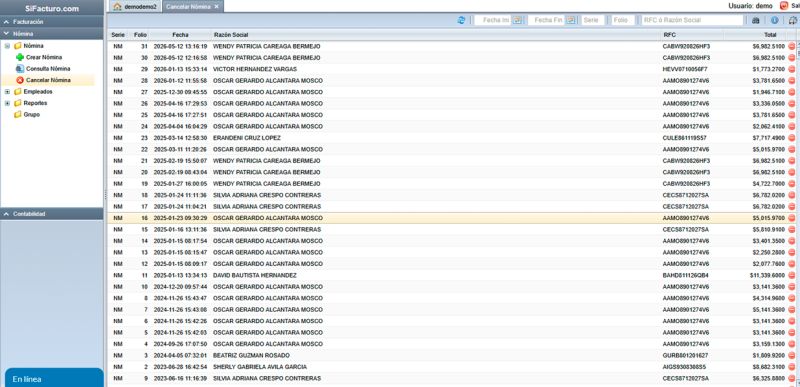Click the blue info icon
800x387 pixels.
tap(774, 20)
